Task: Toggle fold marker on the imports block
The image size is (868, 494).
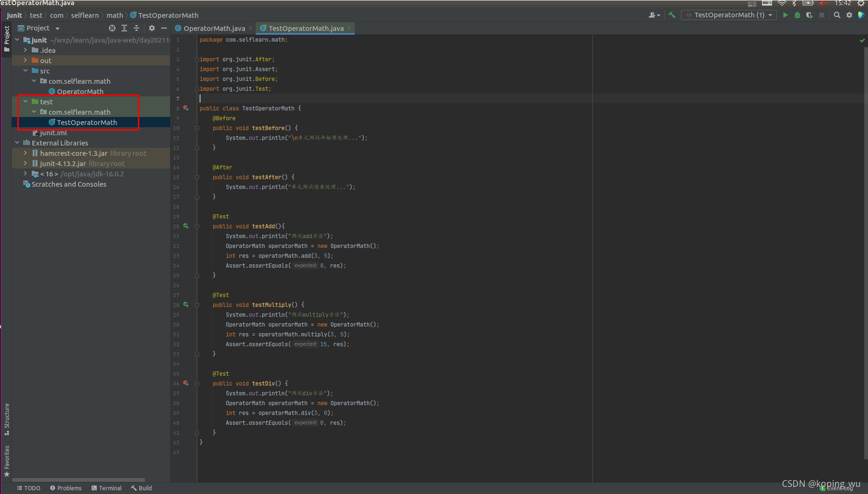Action: pos(197,59)
